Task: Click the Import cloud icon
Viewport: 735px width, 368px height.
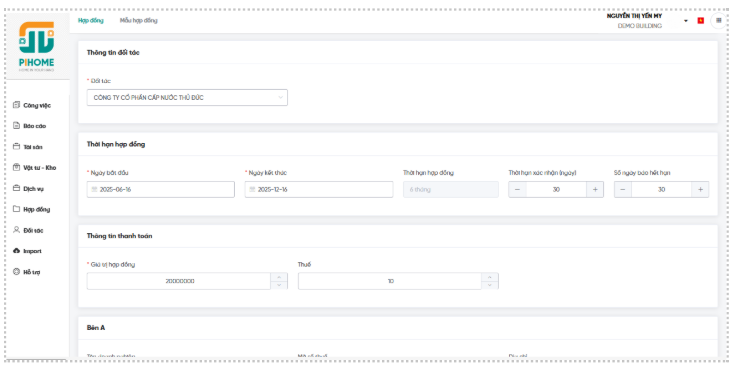Action: tap(16, 251)
